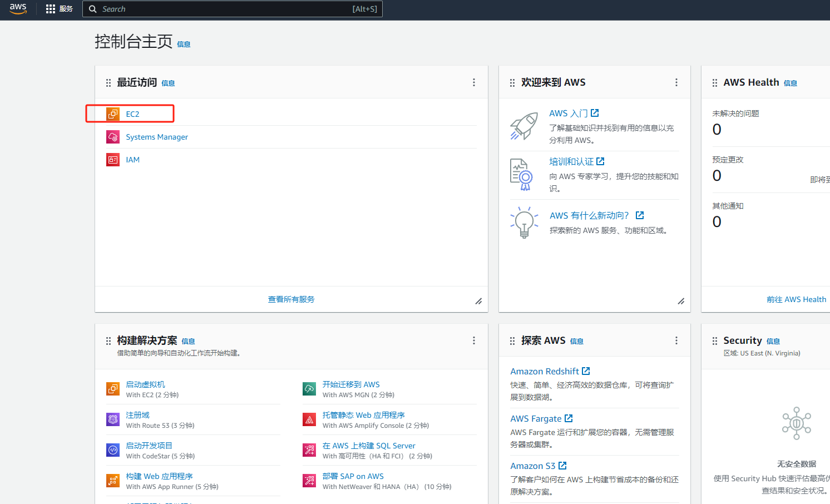Click resize handle of 欢迎来到 AWS widget
The width and height of the screenshot is (830, 504).
(x=681, y=301)
